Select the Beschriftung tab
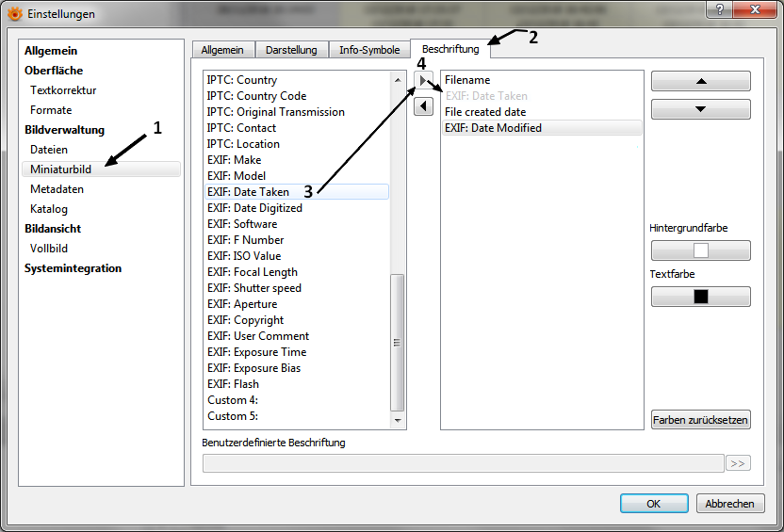784x532 pixels. point(450,49)
